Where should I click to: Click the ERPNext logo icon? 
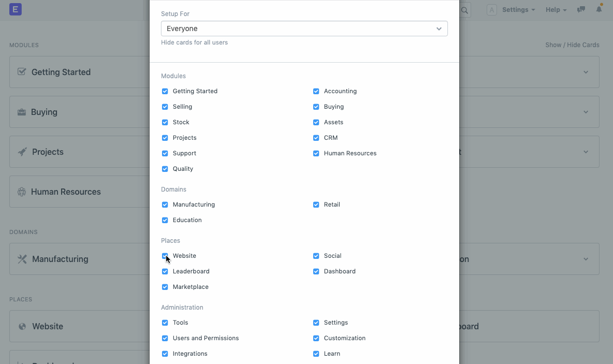[16, 9]
